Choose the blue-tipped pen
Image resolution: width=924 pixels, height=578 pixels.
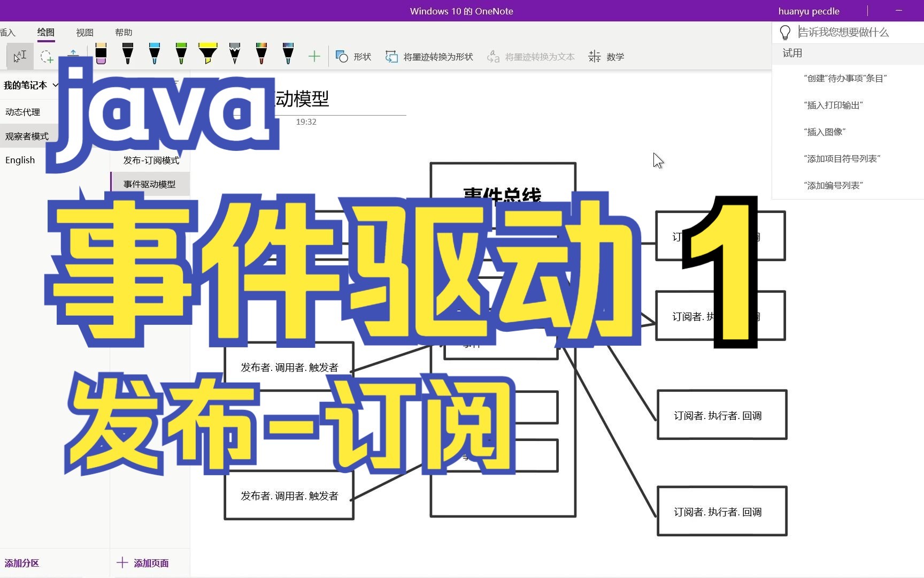click(x=155, y=55)
